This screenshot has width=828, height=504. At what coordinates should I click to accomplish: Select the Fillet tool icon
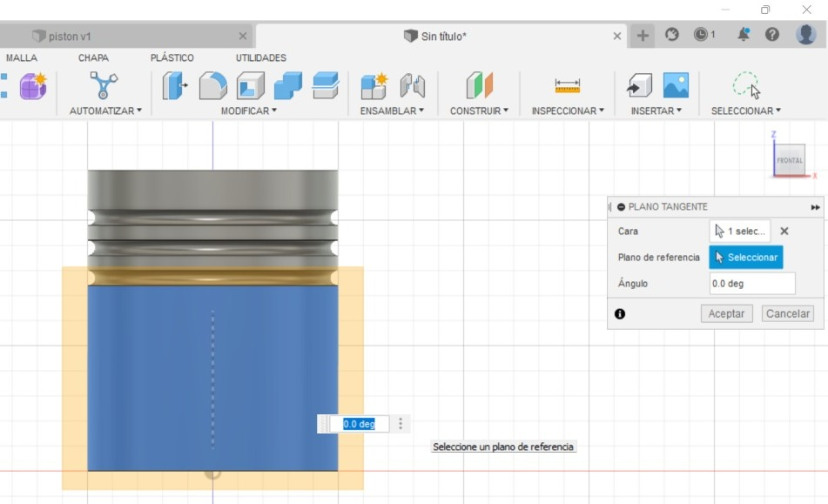point(212,85)
